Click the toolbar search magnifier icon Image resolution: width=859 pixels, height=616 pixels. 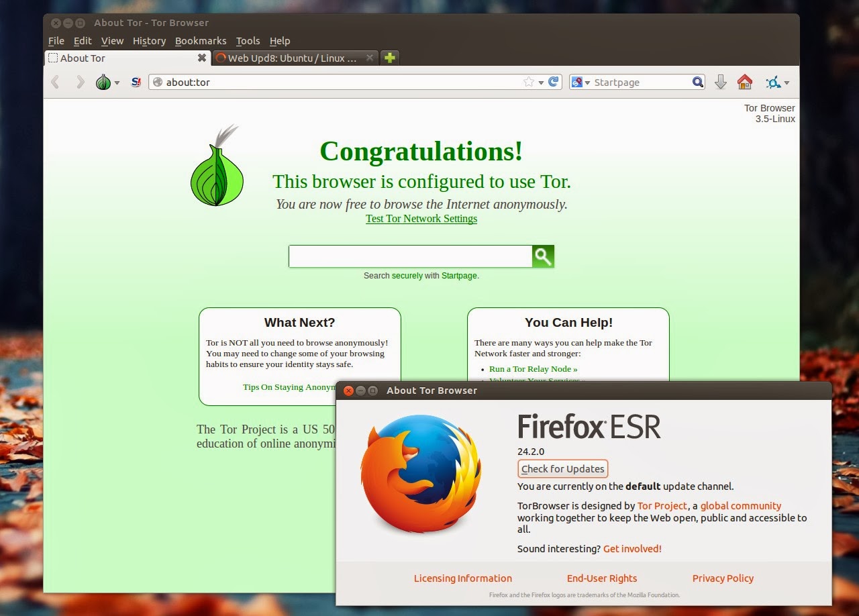pyautogui.click(x=698, y=82)
